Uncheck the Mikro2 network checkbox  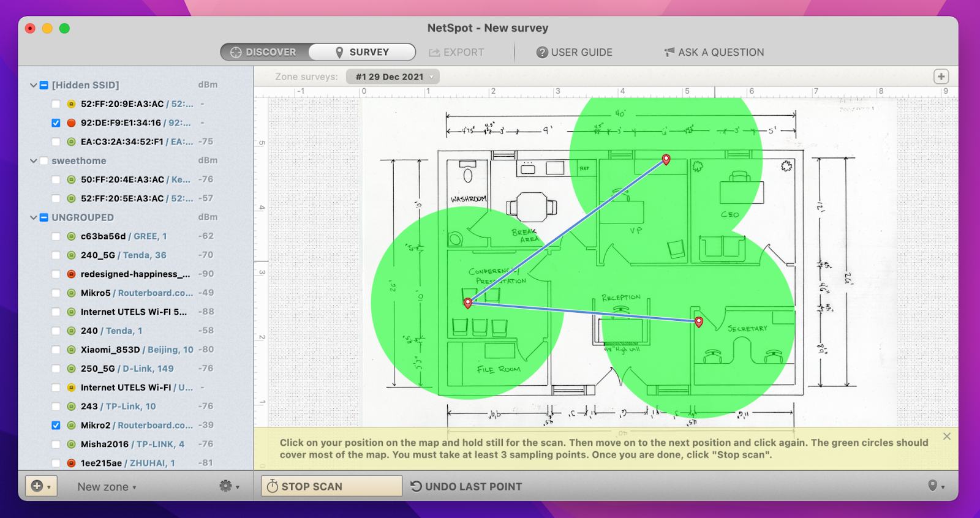click(x=56, y=426)
